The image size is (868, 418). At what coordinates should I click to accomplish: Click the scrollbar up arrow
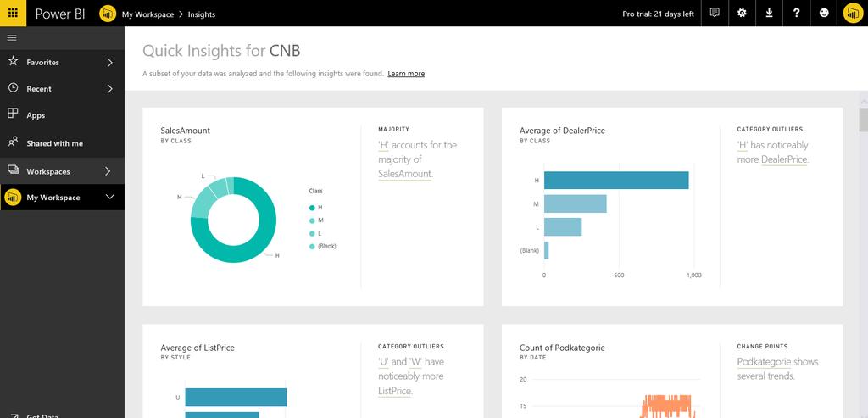click(x=863, y=102)
